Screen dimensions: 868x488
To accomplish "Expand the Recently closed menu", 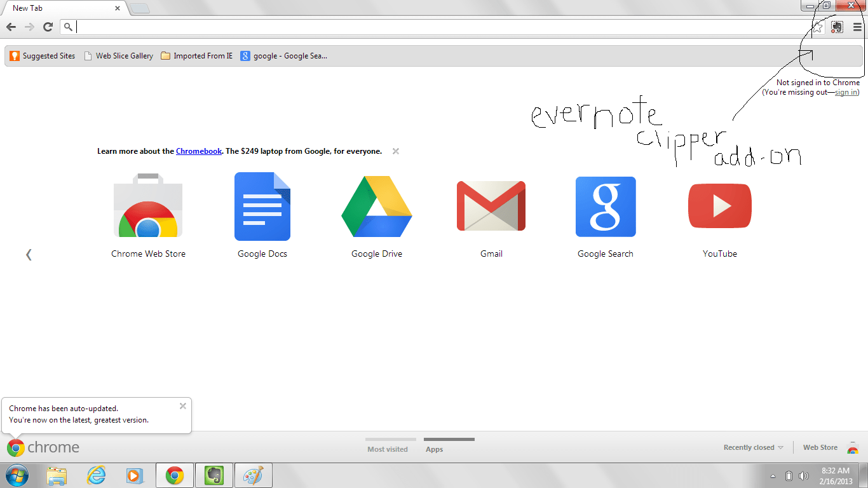I will tap(754, 447).
